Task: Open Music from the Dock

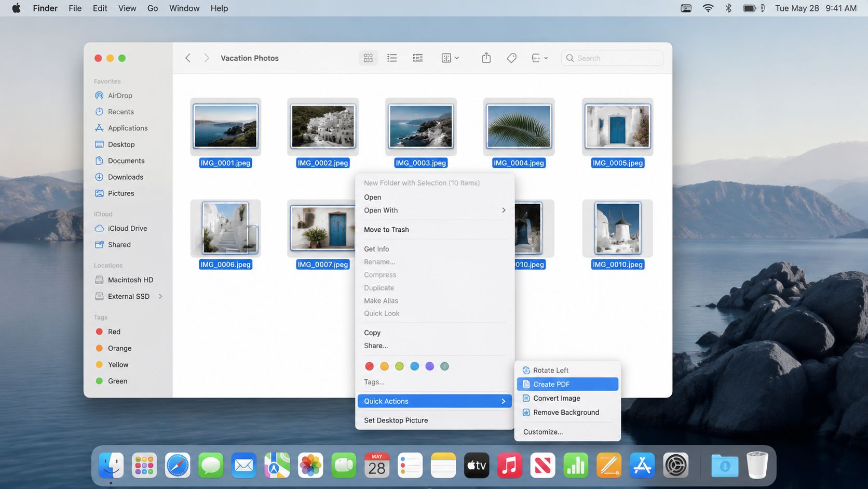Action: point(510,465)
